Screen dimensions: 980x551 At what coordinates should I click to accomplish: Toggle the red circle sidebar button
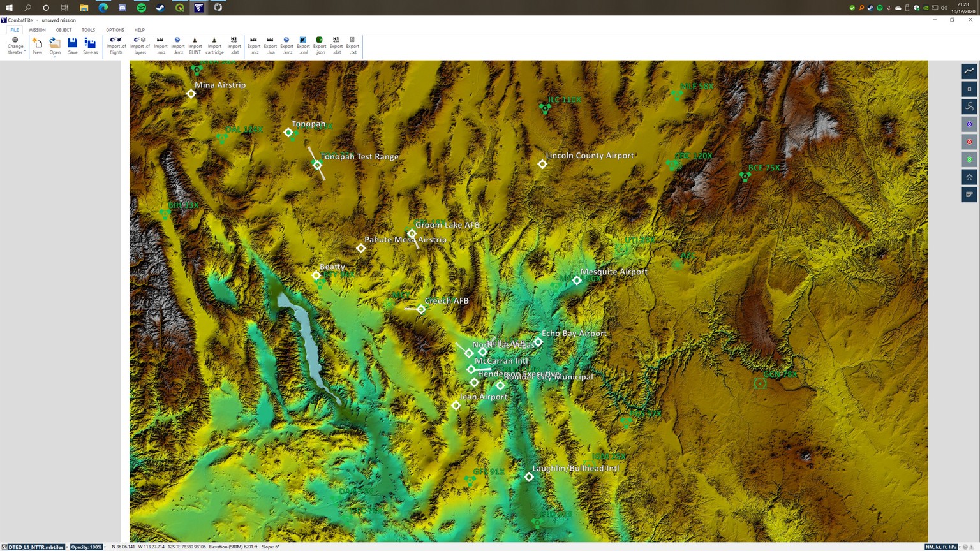pos(969,142)
